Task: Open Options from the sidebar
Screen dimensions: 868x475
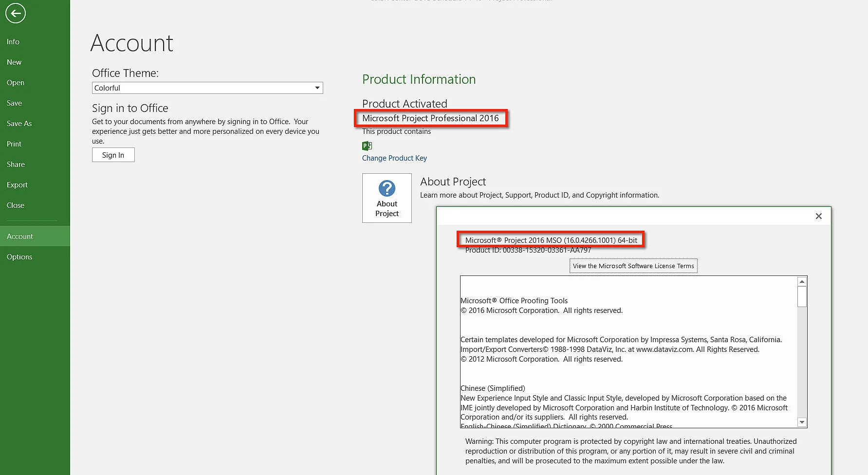Action: pyautogui.click(x=19, y=257)
